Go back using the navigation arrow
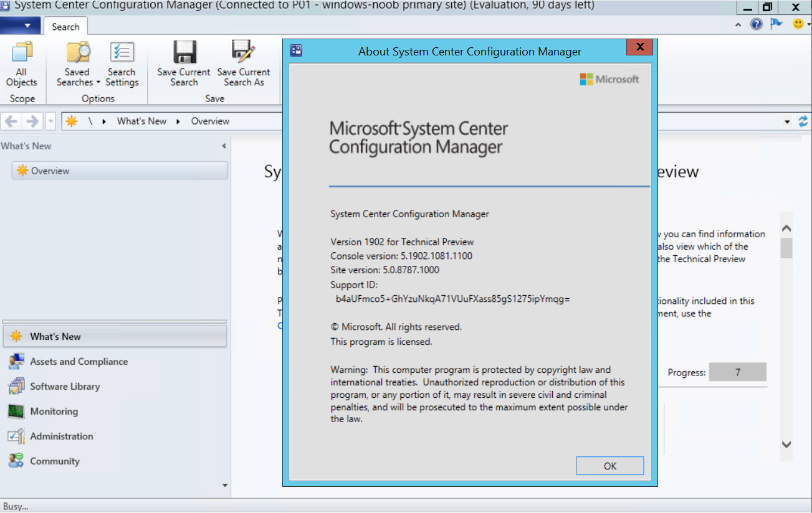Screen dimensions: 812x513 [x=11, y=121]
